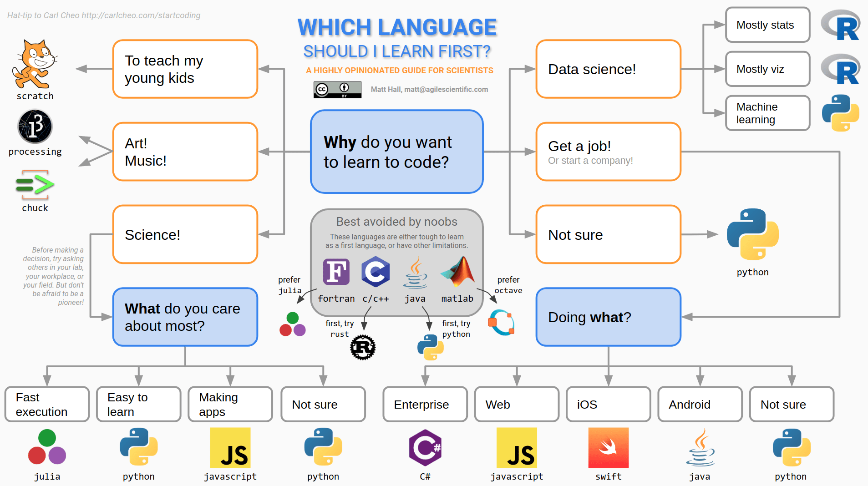Click the Fortran logo
Viewport: 868px width, 486px height.
(x=336, y=272)
